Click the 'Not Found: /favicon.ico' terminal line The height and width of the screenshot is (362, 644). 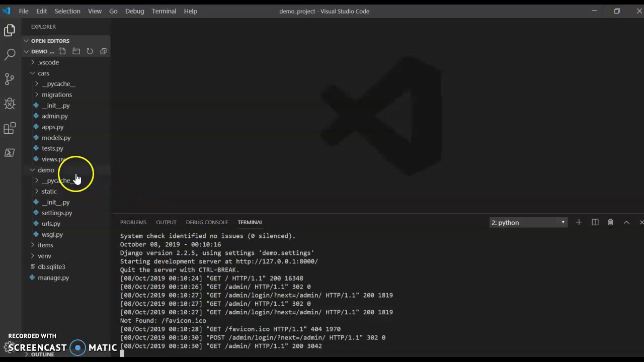click(x=163, y=321)
